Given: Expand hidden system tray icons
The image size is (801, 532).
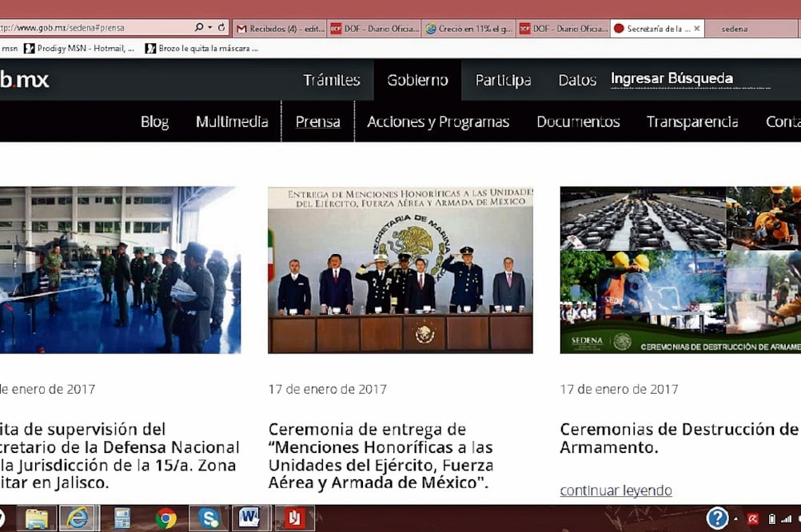Looking at the screenshot, I should [x=737, y=519].
